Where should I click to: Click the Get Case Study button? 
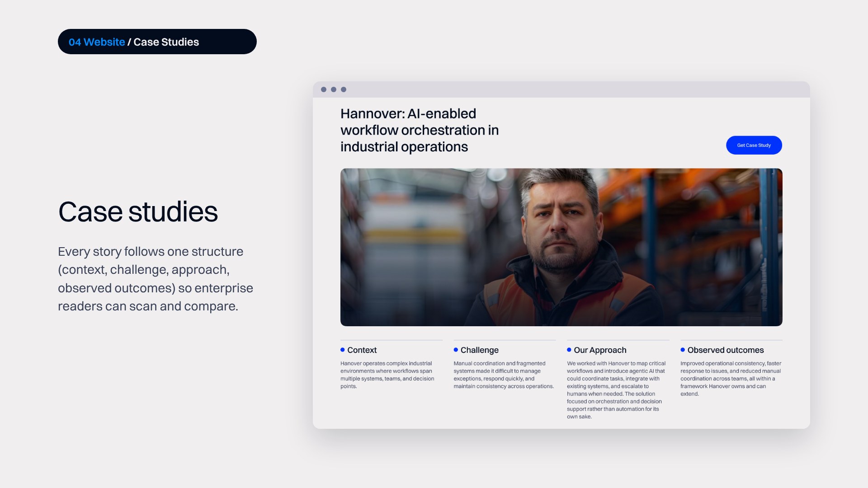pyautogui.click(x=754, y=145)
